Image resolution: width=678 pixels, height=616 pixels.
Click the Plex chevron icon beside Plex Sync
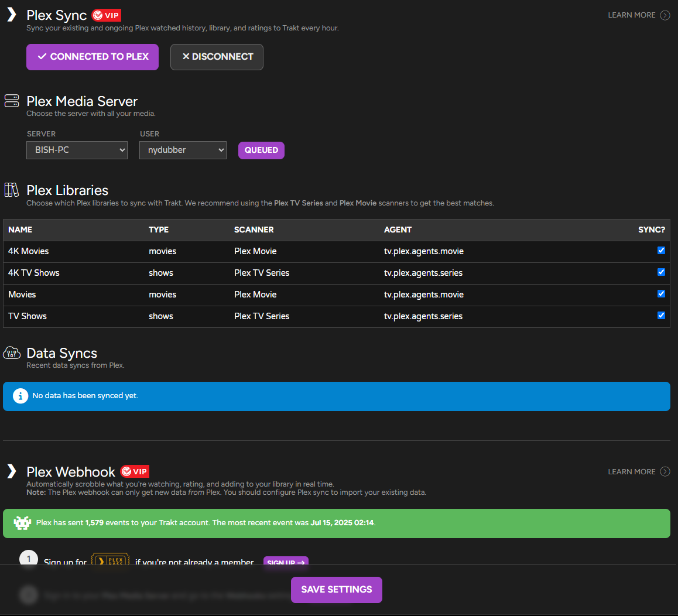pyautogui.click(x=12, y=15)
